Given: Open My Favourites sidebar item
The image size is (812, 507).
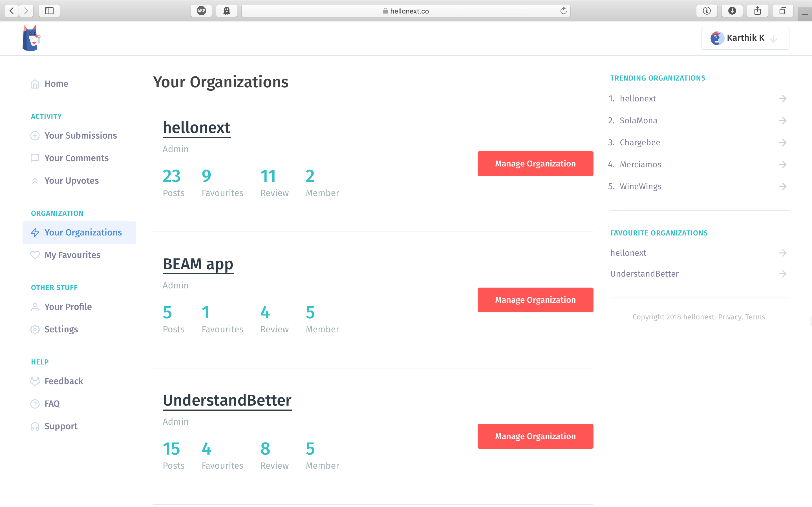Looking at the screenshot, I should click(72, 255).
